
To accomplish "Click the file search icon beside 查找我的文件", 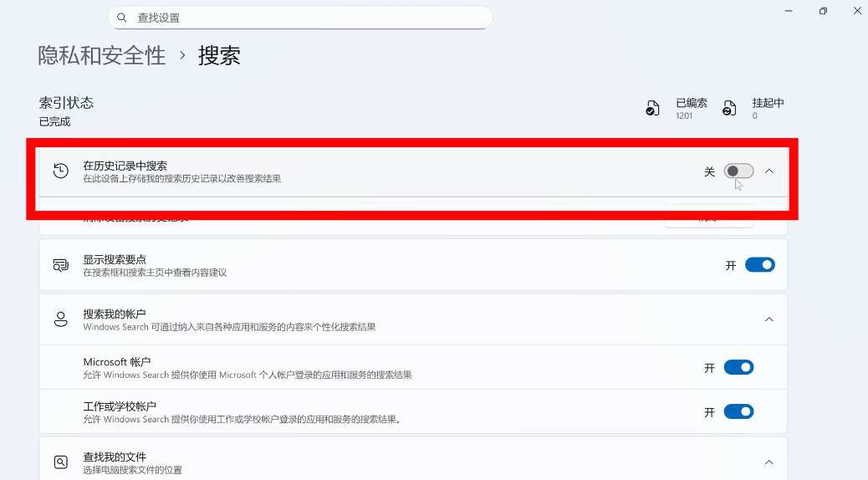I will click(61, 462).
